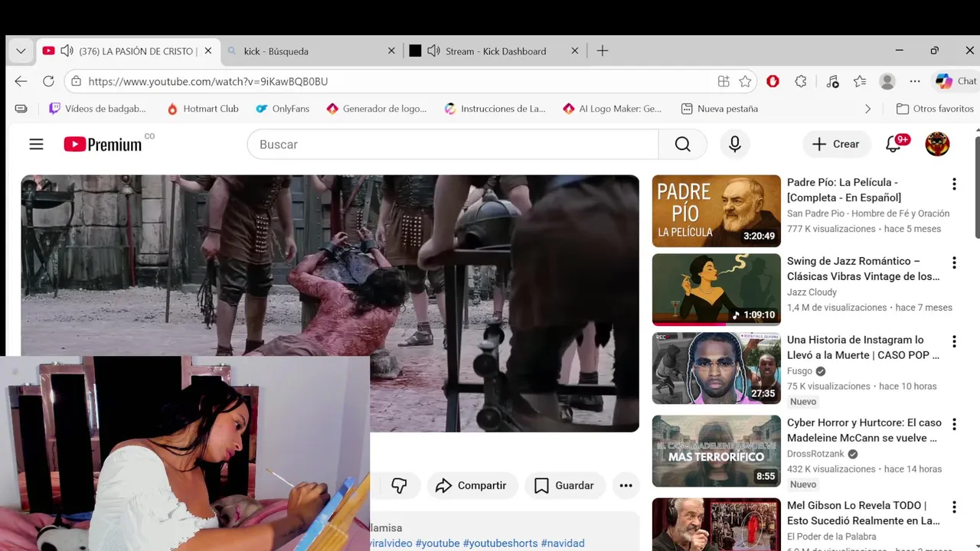Open the Crear button
Screen dimensions: 980x551
coord(836,144)
